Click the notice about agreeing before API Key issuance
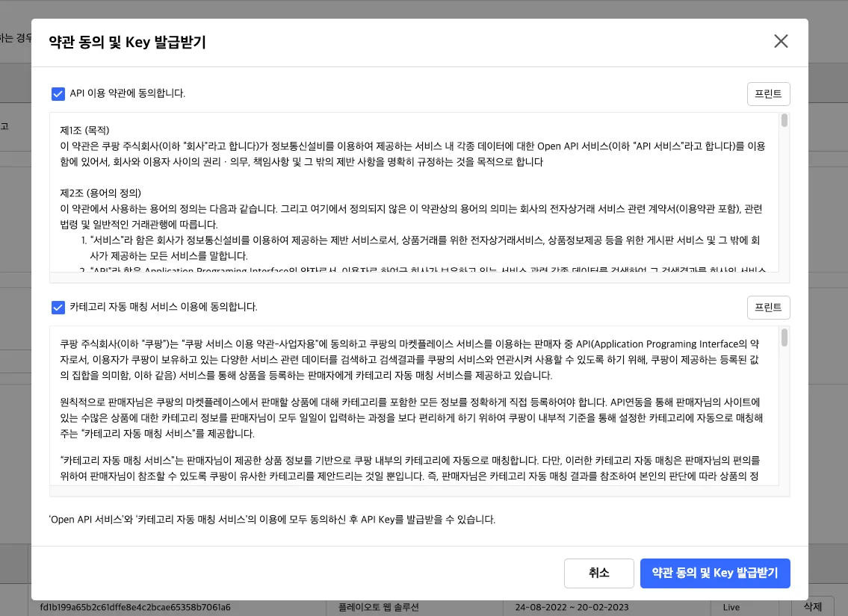The image size is (848, 616). pos(272,519)
